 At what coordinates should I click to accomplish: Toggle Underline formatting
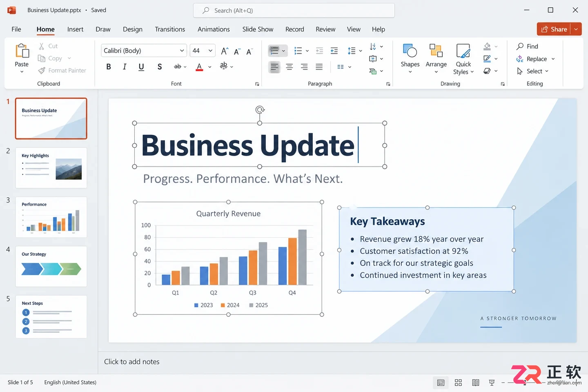(141, 67)
